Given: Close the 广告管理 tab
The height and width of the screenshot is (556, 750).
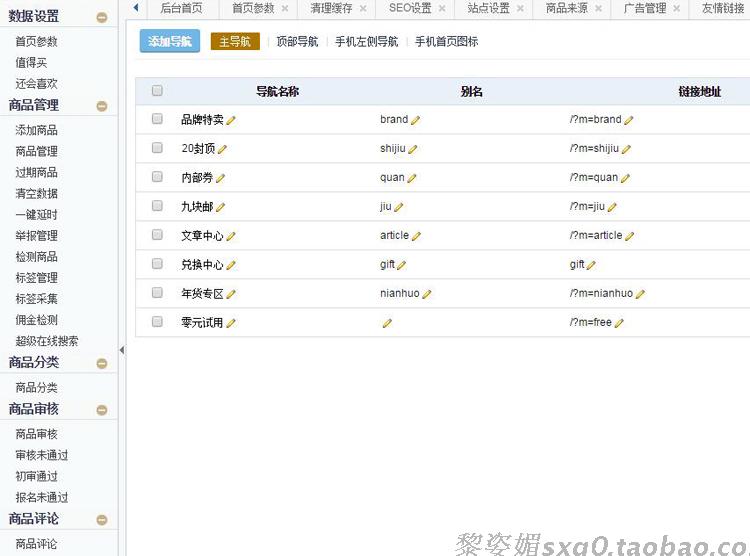Looking at the screenshot, I should pos(676,8).
